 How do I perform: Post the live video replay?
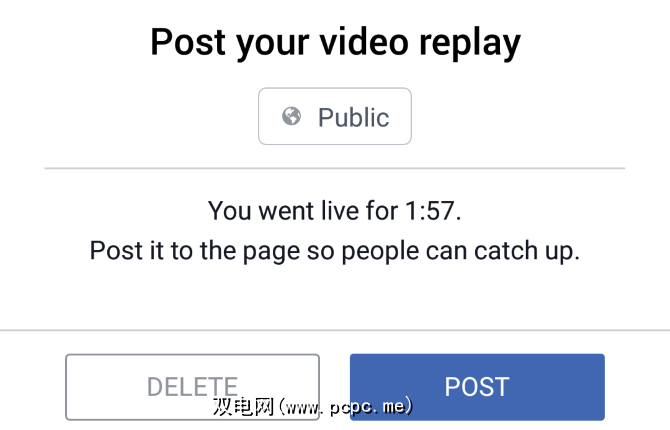point(477,387)
